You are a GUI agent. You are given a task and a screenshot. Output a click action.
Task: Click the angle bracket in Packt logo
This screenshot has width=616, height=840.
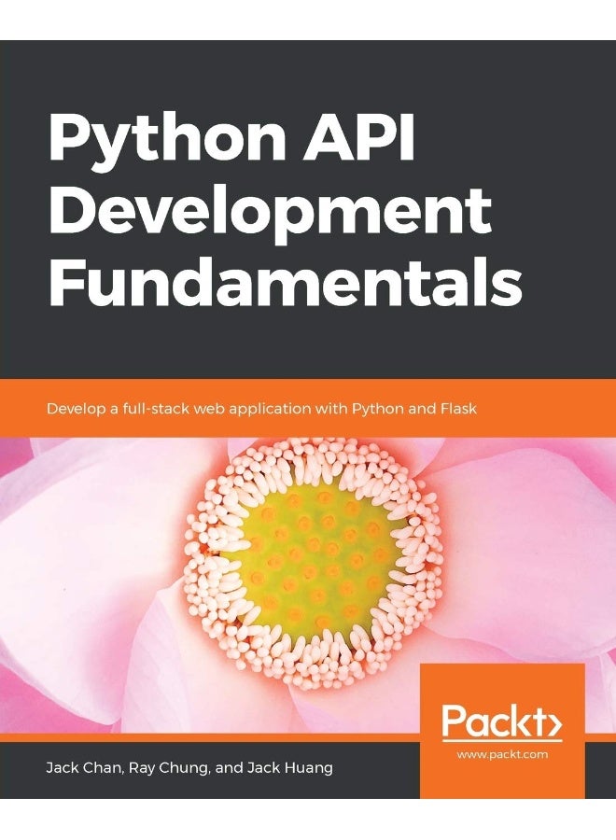(551, 721)
